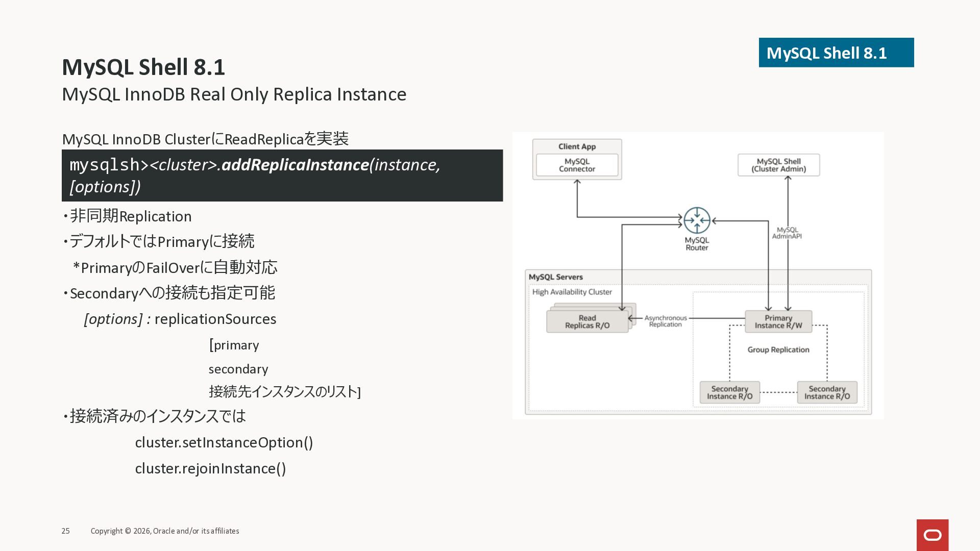Click the right Secondary Instance R/O box
Image resolution: width=980 pixels, height=551 pixels.
tap(827, 392)
